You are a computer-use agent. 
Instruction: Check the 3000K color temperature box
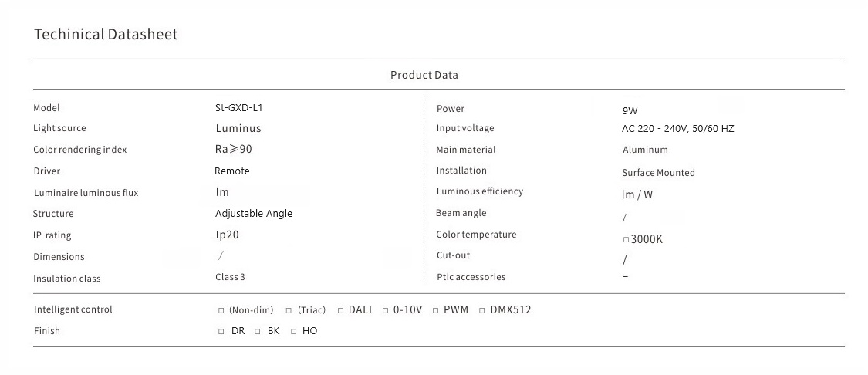point(626,240)
